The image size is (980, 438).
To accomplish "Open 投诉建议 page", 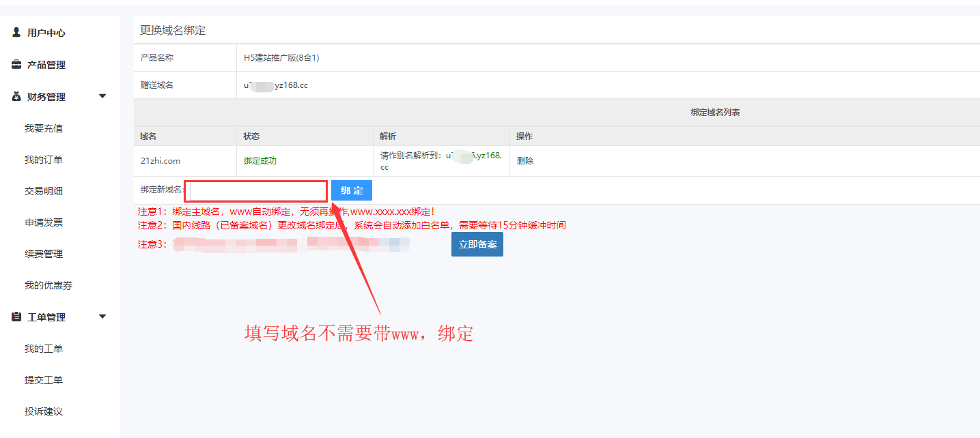I will pos(44,411).
